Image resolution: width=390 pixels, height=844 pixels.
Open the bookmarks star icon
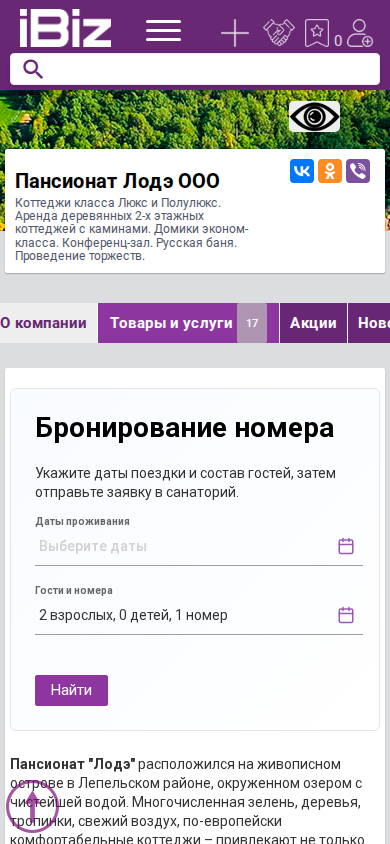coord(317,33)
